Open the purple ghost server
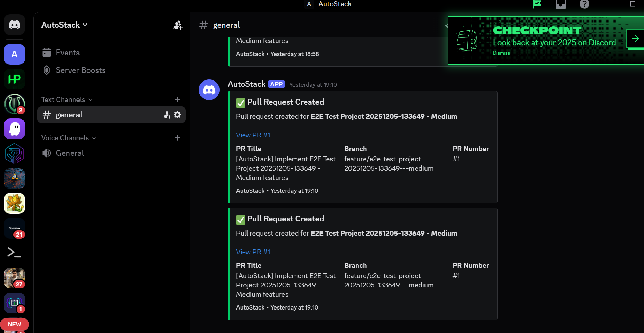 point(15,129)
